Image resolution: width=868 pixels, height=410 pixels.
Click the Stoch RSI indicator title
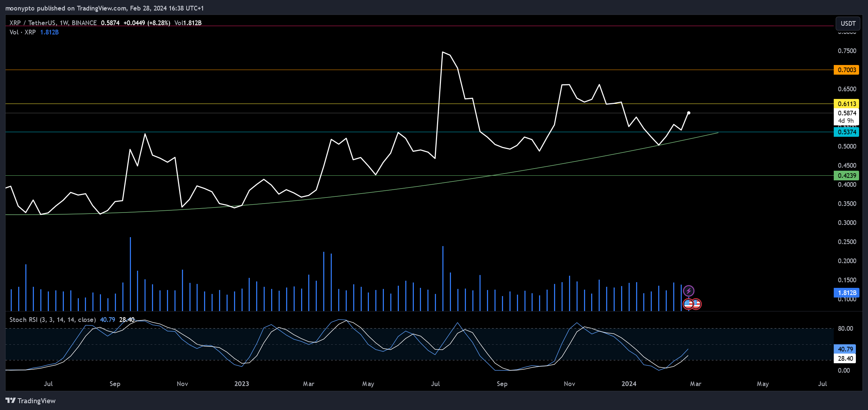click(52, 320)
